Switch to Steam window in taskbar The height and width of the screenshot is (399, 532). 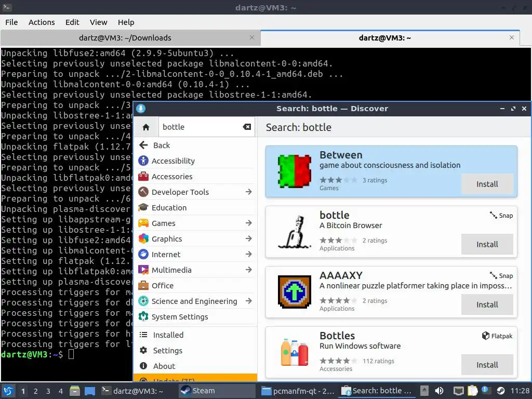click(217, 391)
